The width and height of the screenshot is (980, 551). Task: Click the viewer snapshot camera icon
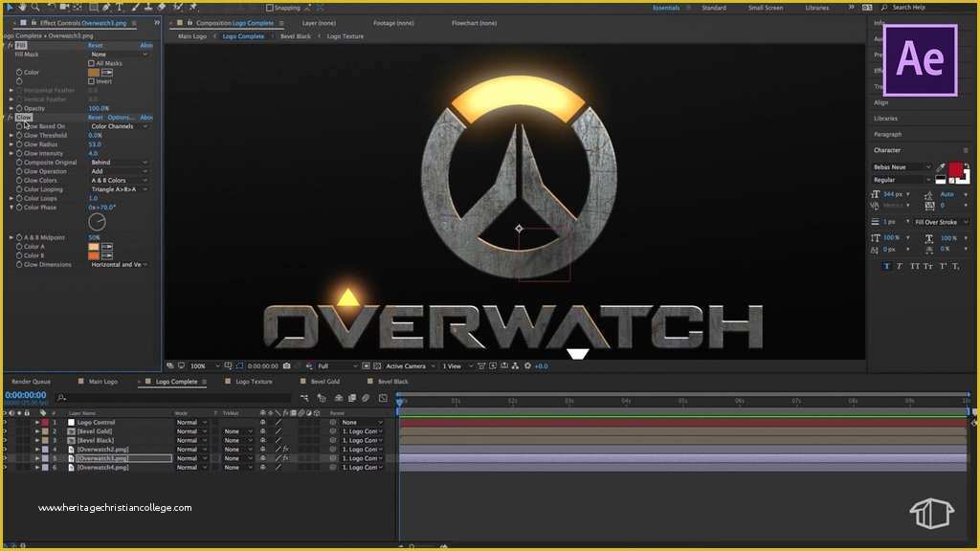tap(287, 366)
